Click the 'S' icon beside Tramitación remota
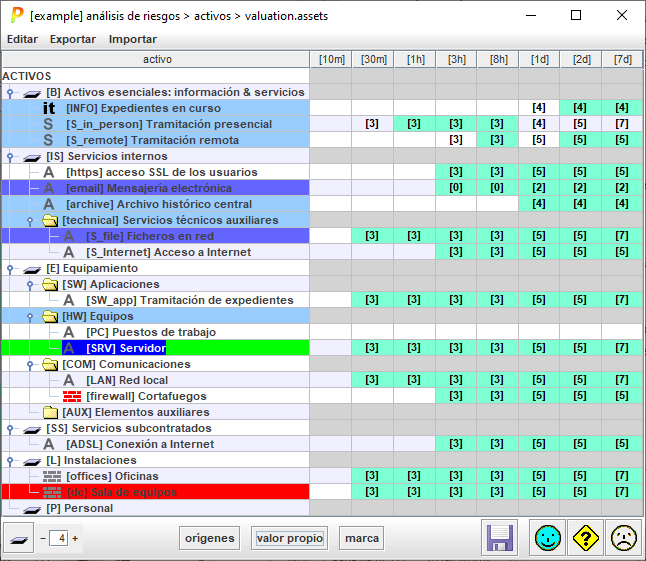 click(49, 140)
